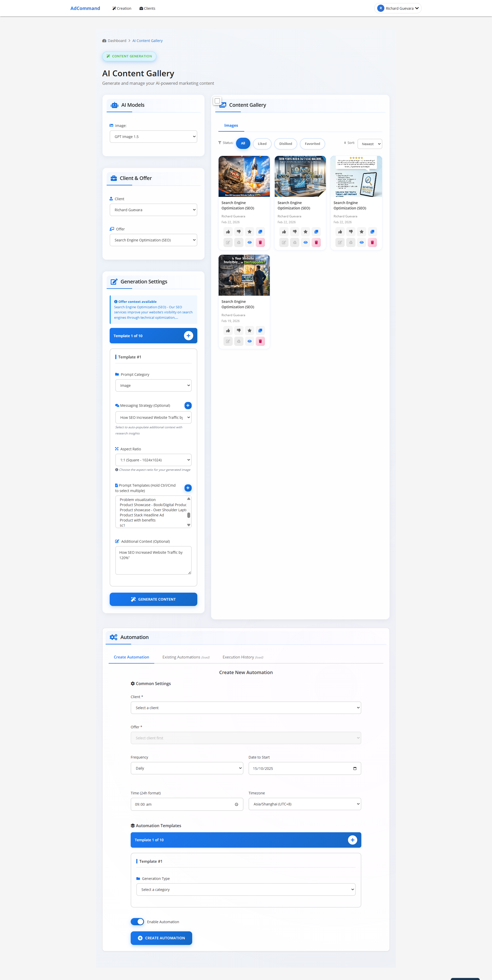
Task: Add template in Generation Settings blue bar
Action: click(x=188, y=336)
